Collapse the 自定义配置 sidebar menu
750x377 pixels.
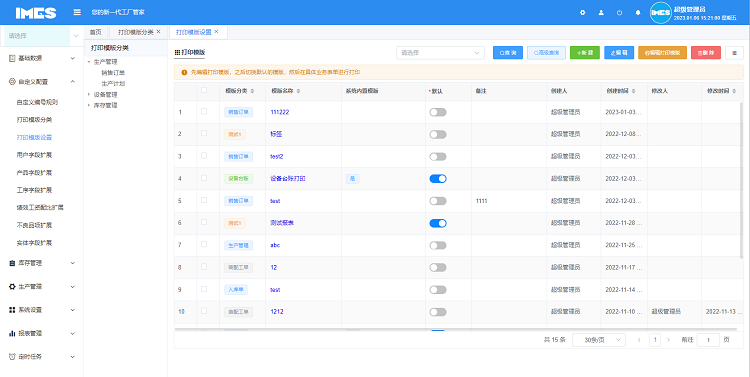(42, 82)
